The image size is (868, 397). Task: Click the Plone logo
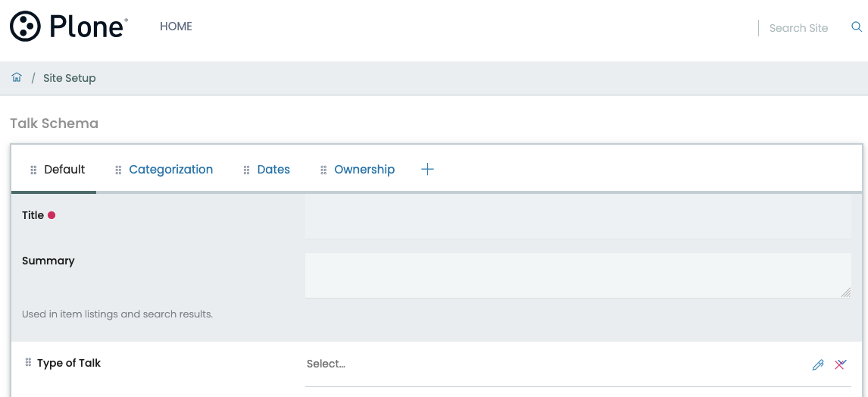coord(69,27)
